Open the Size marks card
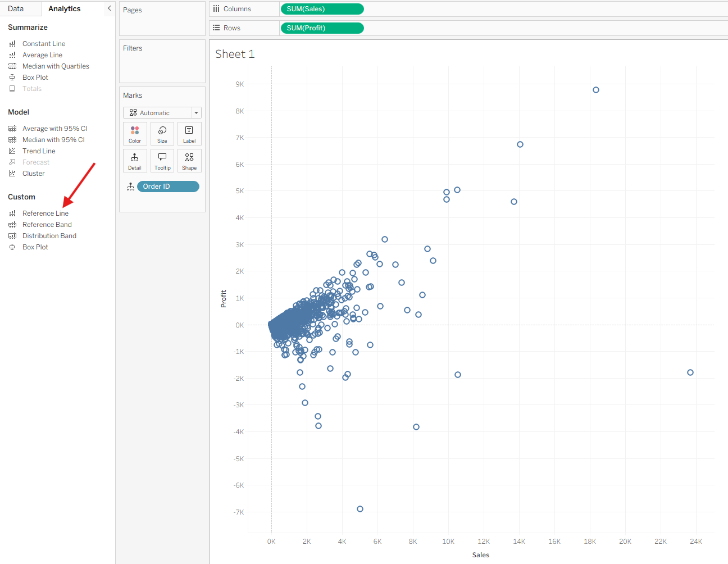Viewport: 728px width, 564px height. (162, 134)
